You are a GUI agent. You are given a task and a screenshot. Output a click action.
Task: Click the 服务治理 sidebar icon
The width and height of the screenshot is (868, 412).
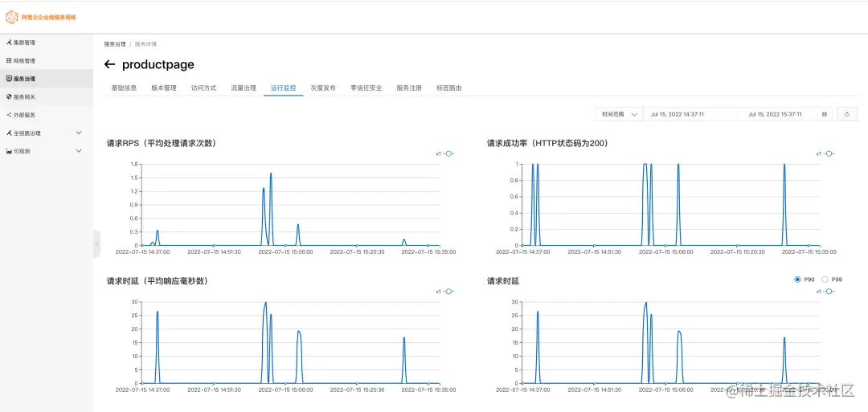point(9,79)
